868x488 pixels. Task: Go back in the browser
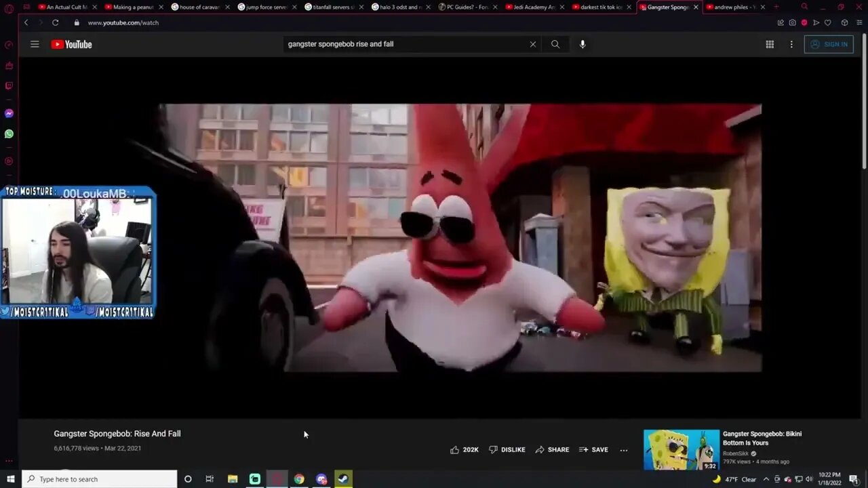(x=26, y=22)
